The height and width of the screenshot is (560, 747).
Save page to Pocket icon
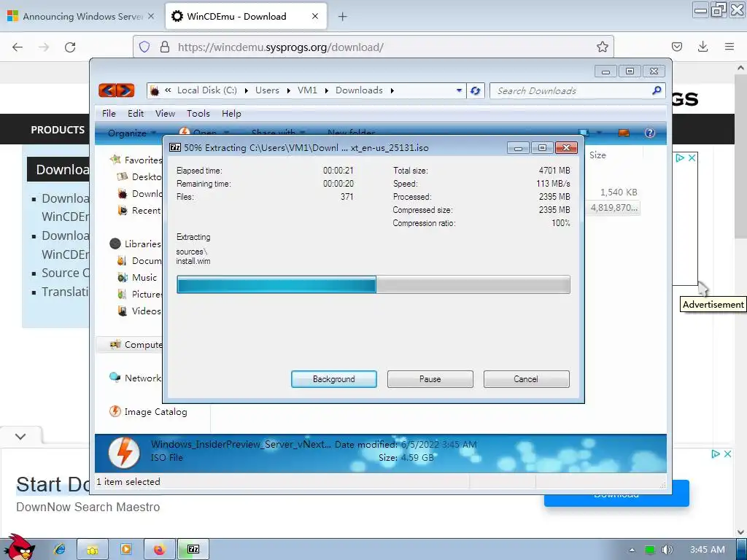pyautogui.click(x=676, y=47)
